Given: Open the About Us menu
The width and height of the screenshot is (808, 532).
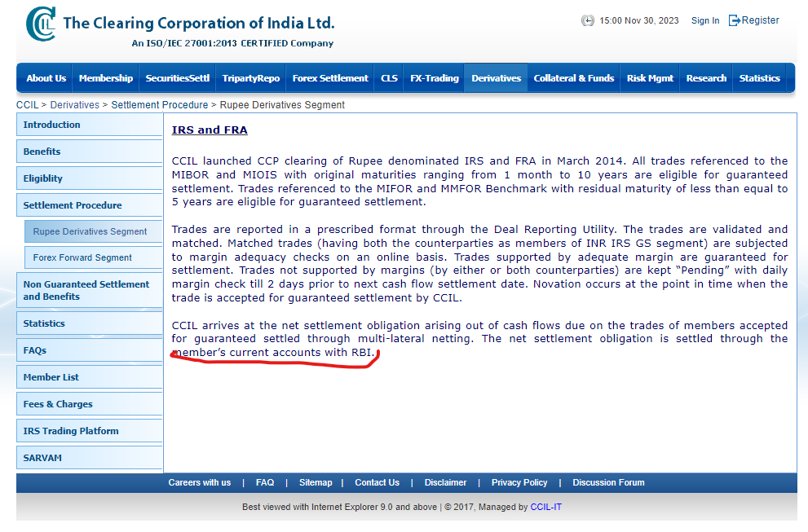Looking at the screenshot, I should (46, 78).
